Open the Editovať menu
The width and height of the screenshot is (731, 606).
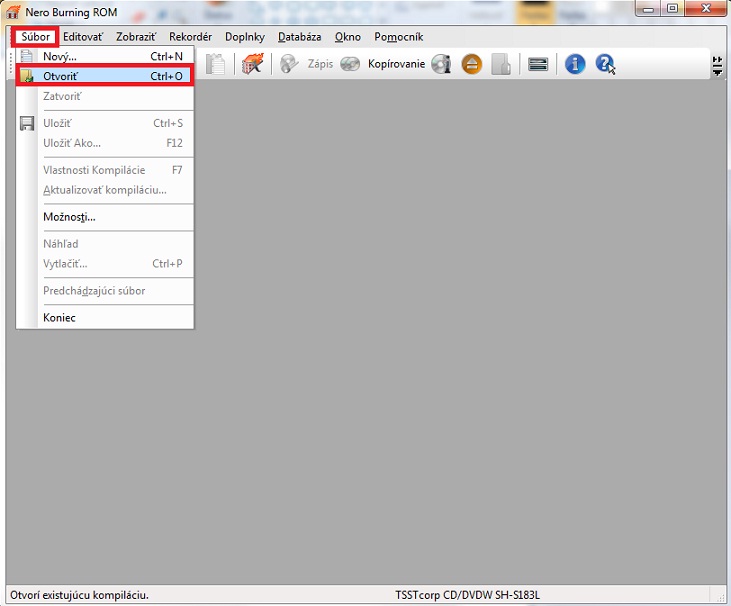83,37
